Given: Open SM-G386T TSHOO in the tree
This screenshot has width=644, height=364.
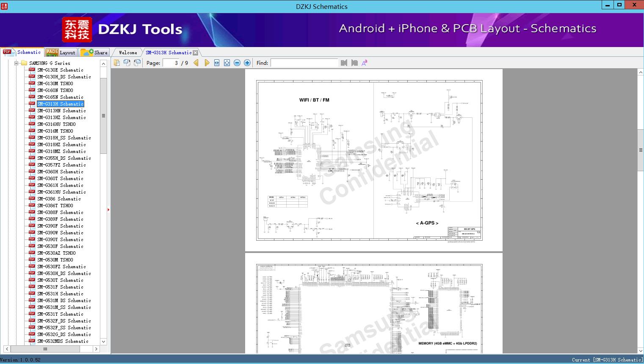Looking at the screenshot, I should click(x=55, y=206).
